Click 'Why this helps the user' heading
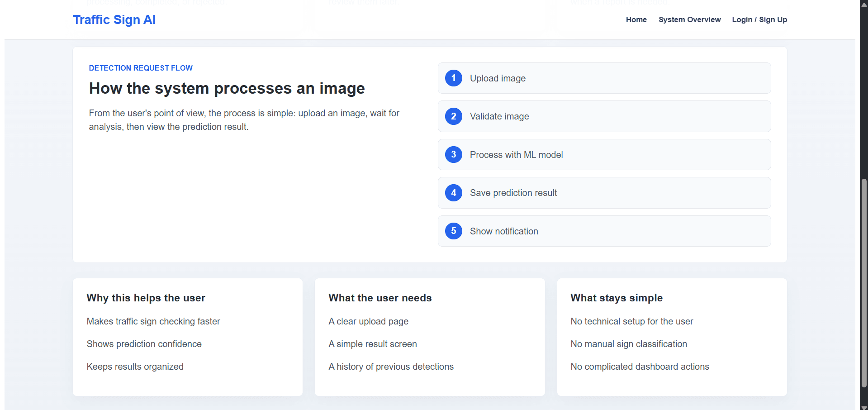The height and width of the screenshot is (410, 868). pos(146,298)
